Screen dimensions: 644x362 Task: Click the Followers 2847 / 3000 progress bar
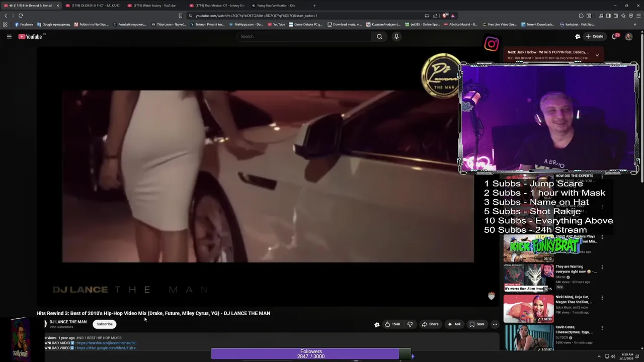[x=311, y=354]
